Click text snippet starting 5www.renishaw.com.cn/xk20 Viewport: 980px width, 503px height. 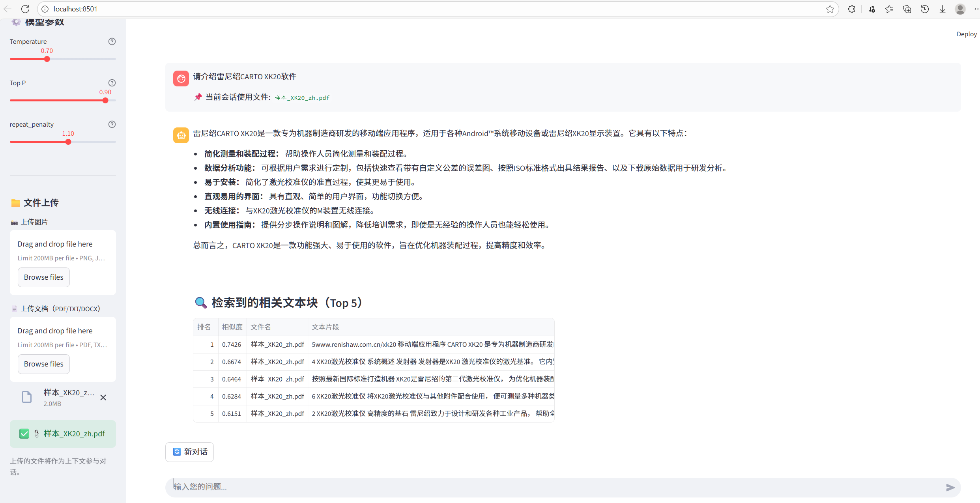pos(431,344)
